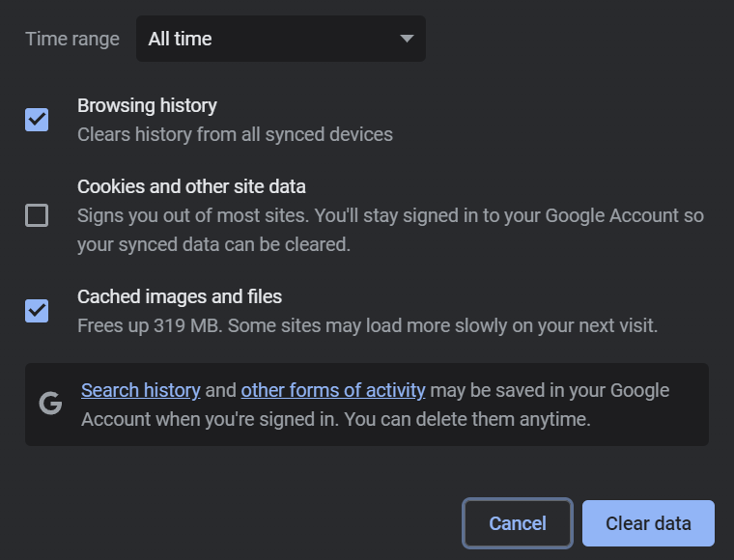Click the 'Frees up 319 MB' description
This screenshot has width=734, height=560.
(150, 325)
